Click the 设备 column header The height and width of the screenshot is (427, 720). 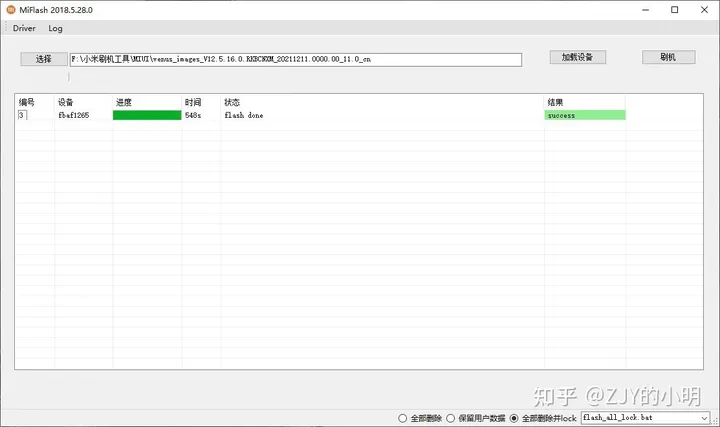(x=66, y=102)
